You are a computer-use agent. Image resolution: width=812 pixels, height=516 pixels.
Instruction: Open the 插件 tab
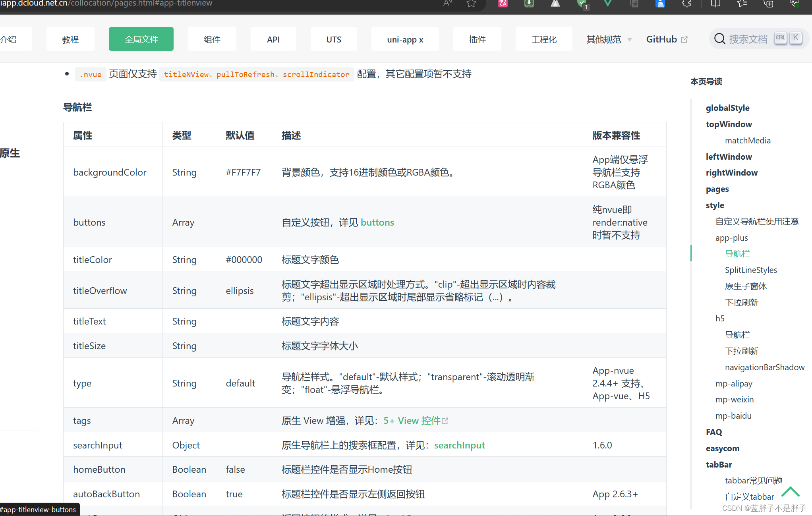(477, 39)
